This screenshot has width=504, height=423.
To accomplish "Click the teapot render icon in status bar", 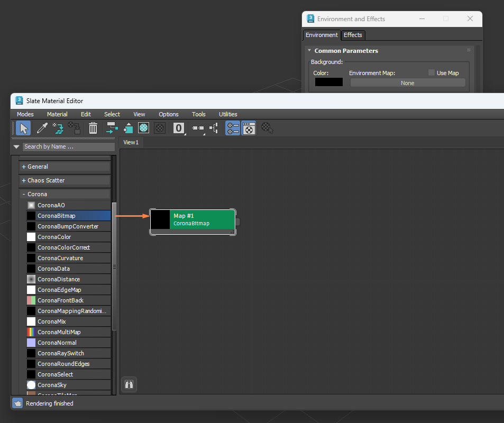I will coord(17,403).
